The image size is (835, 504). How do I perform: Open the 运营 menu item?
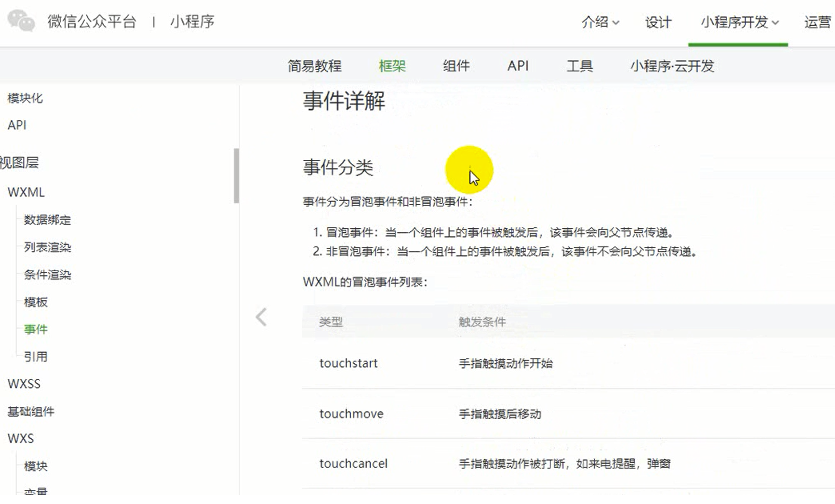(x=818, y=22)
